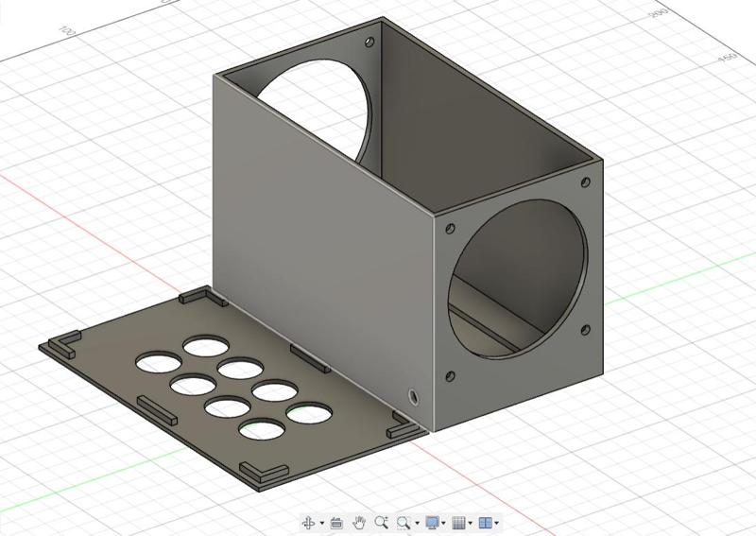Select the Pan hand tool
The image size is (756, 536).
(359, 523)
